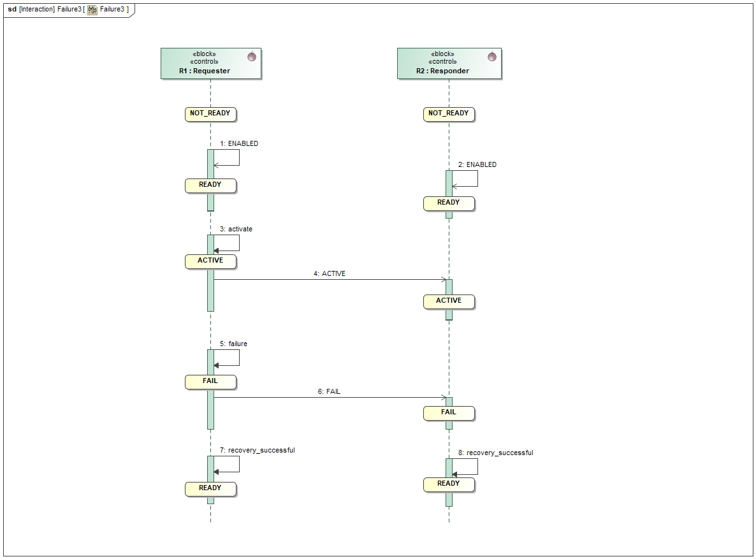The height and width of the screenshot is (559, 756).
Task: Select the FAIL state on the Responder lifeline
Action: (x=449, y=413)
